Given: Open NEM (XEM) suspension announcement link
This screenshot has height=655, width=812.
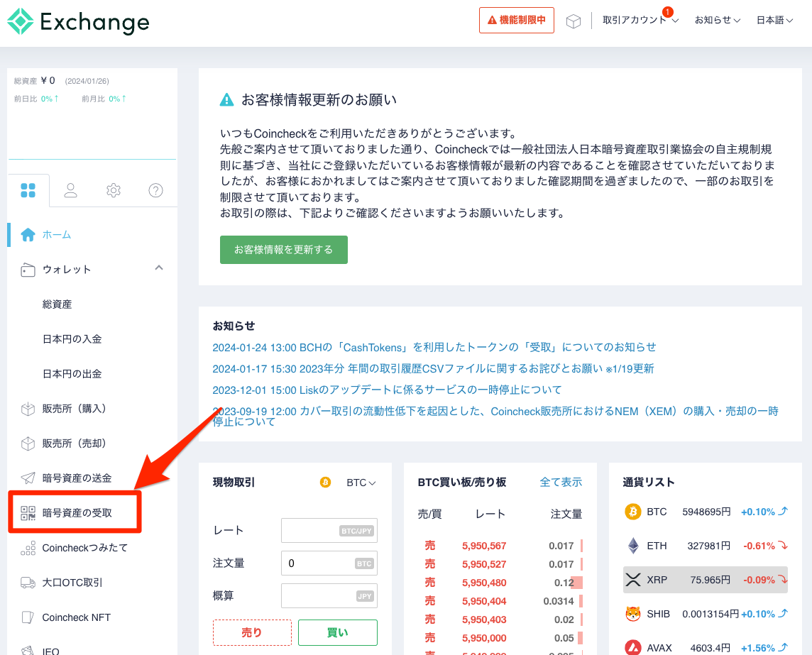Looking at the screenshot, I should [x=495, y=417].
